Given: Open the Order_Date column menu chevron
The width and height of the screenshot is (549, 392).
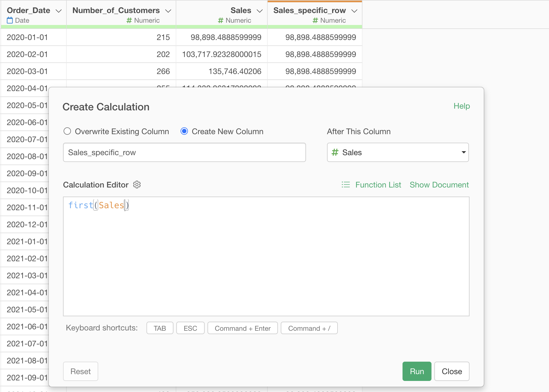Looking at the screenshot, I should 58,11.
